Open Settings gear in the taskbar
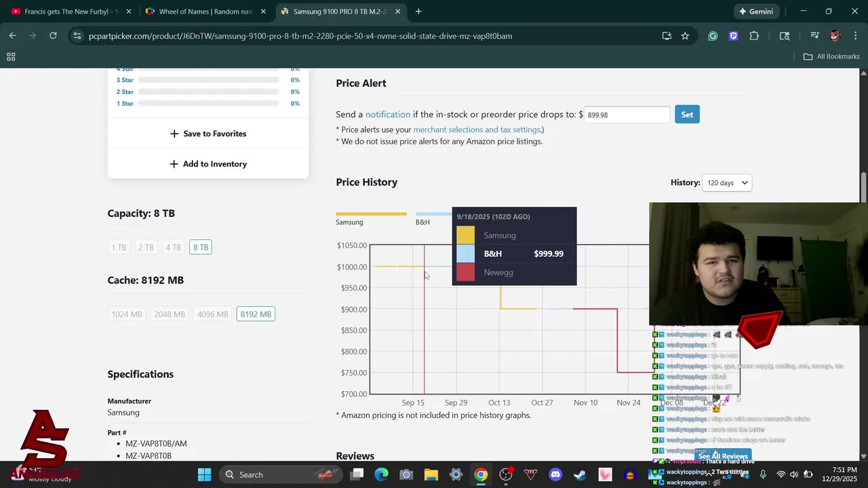The width and height of the screenshot is (868, 488). [x=456, y=474]
